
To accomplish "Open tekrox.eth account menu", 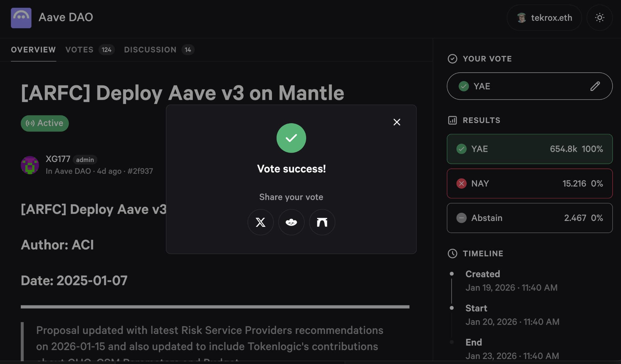I will pos(544,18).
